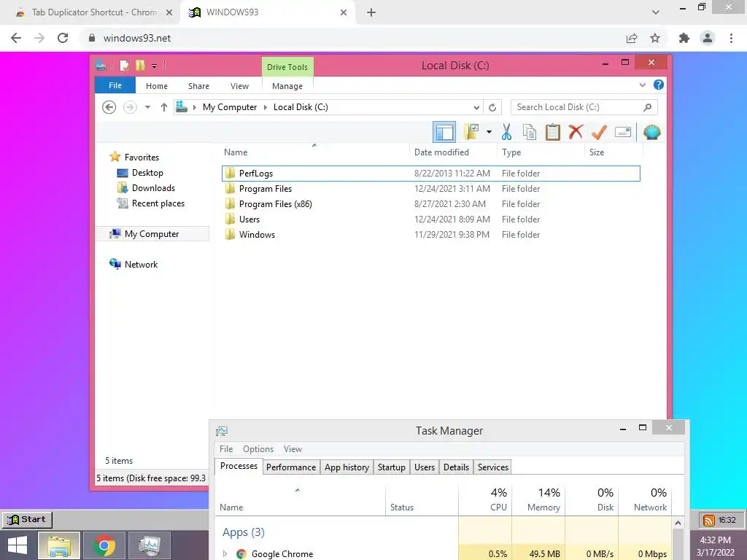Image resolution: width=747 pixels, height=560 pixels.
Task: Open Task Manager Options menu
Action: point(258,449)
